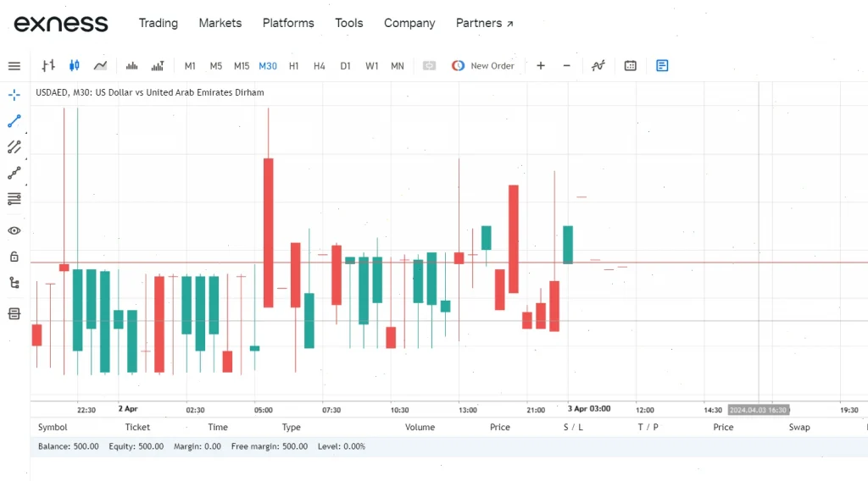Screen dimensions: 868x481
Task: Toggle the trade panel view icon
Action: point(662,66)
